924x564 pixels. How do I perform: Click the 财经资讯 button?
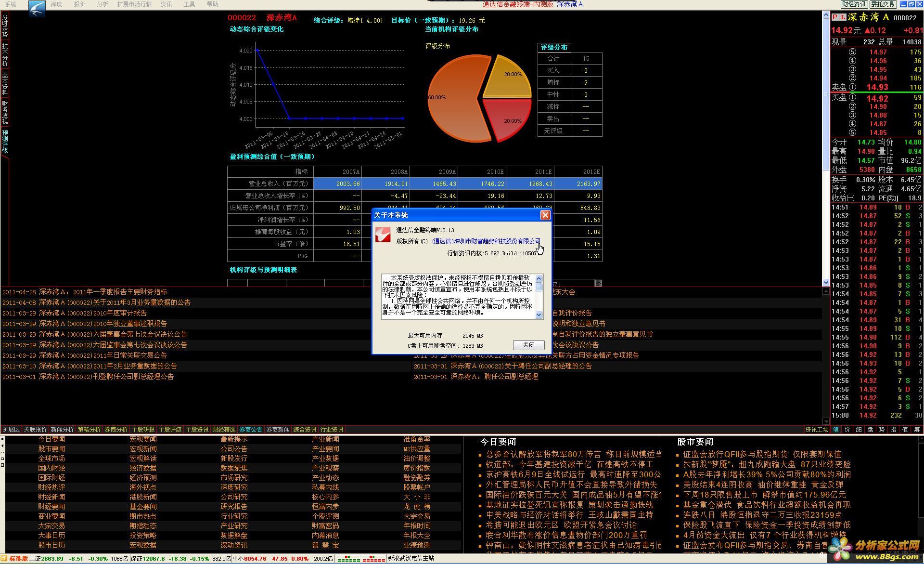pos(854,4)
